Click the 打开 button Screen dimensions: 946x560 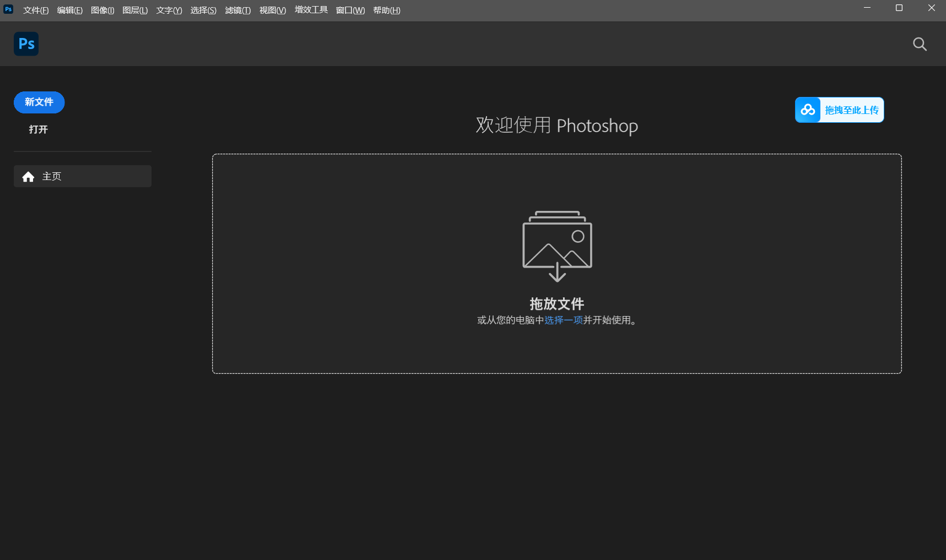(39, 129)
